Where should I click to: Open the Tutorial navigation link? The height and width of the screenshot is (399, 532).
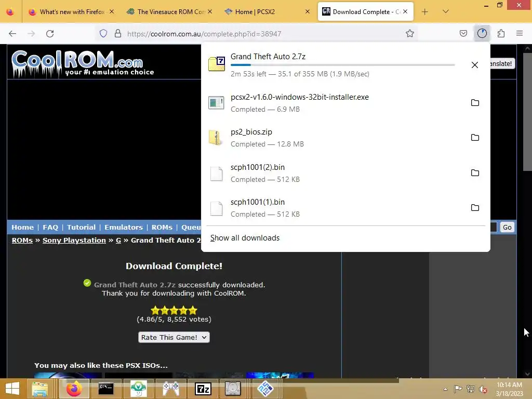[81, 228]
